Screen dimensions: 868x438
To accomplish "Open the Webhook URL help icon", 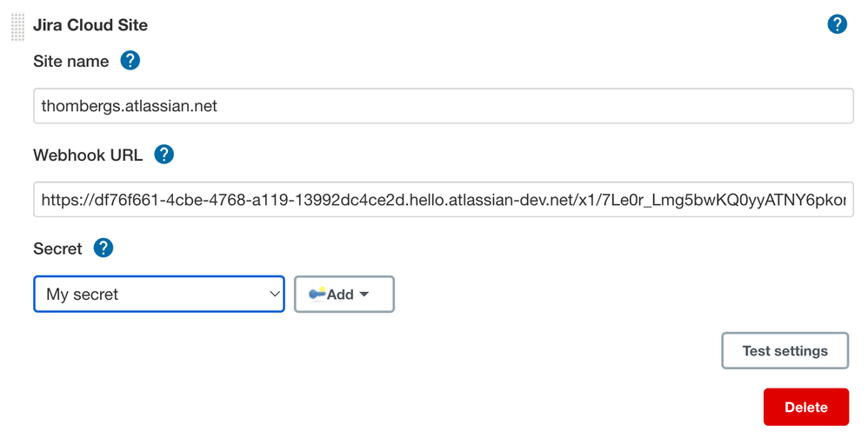I will point(164,155).
